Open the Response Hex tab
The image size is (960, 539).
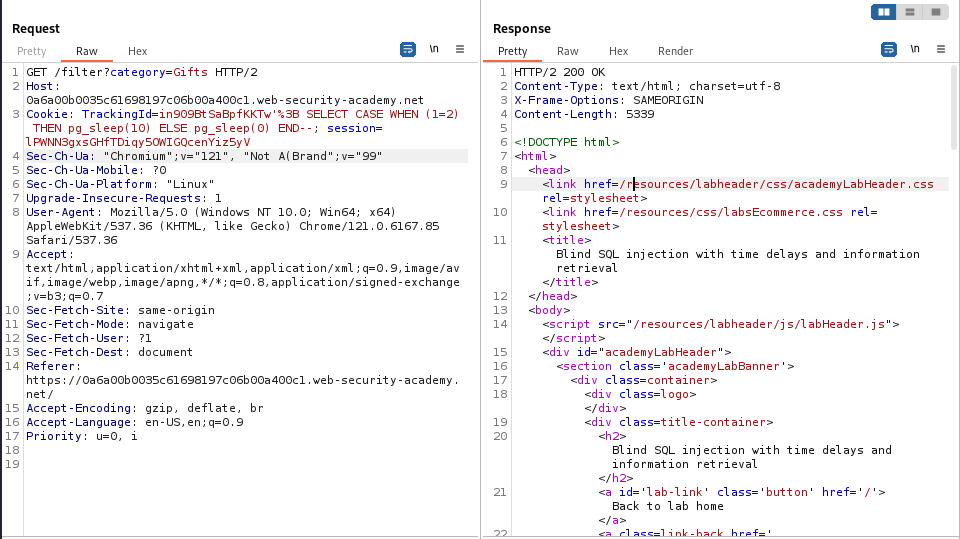coord(618,51)
